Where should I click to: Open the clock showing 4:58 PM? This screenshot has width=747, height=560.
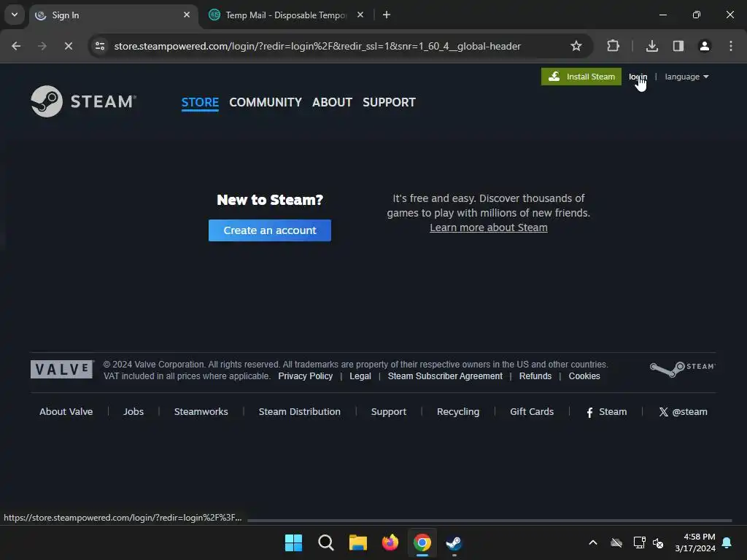click(695, 542)
